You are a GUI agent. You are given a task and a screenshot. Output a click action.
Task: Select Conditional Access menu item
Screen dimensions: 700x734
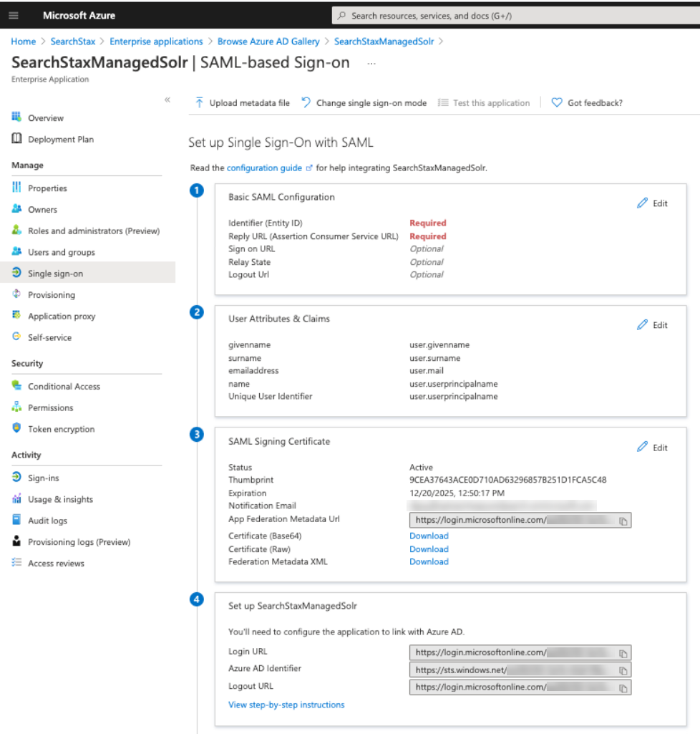[64, 386]
